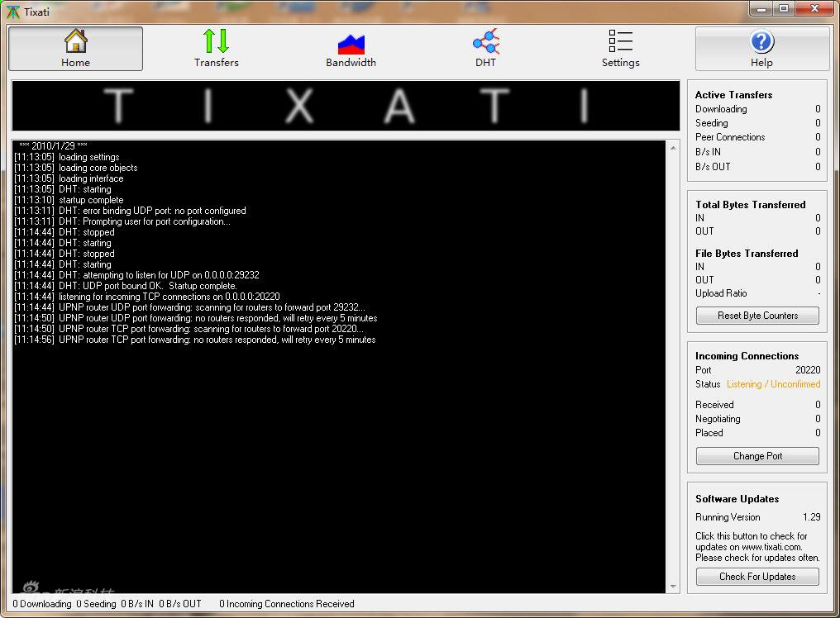Click the Help question mark icon

761,42
